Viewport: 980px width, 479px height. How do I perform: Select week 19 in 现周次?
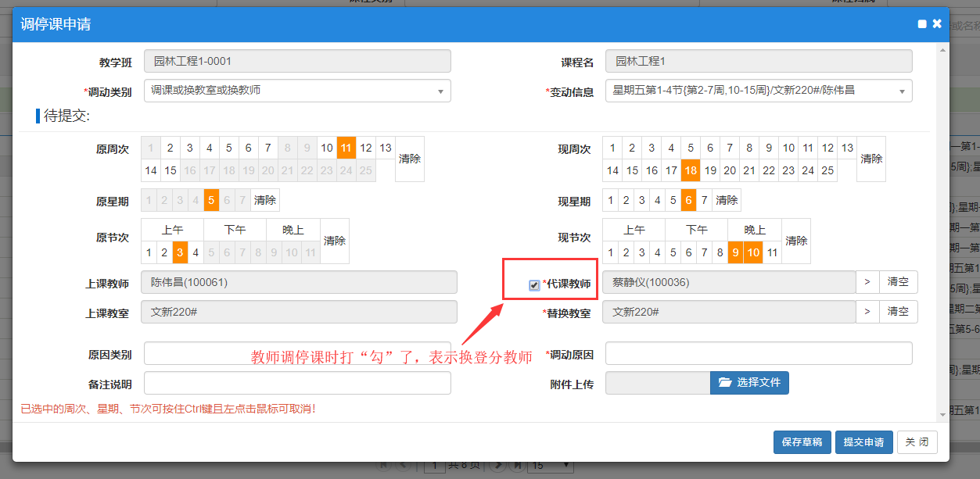(x=710, y=170)
